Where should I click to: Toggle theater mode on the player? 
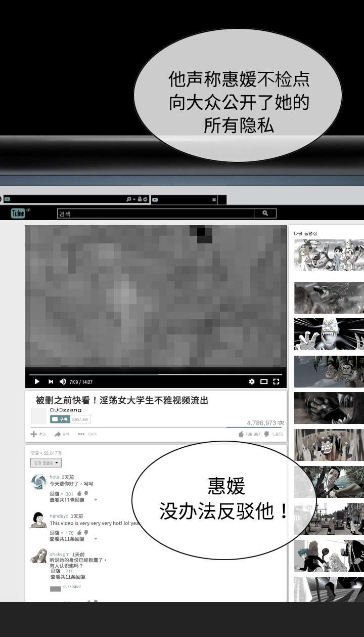264,381
